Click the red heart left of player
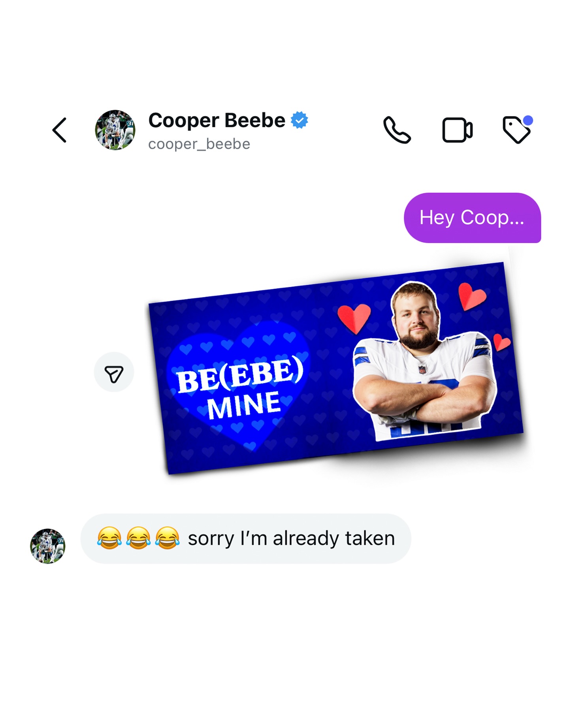Image resolution: width=569 pixels, height=728 pixels. [354, 319]
